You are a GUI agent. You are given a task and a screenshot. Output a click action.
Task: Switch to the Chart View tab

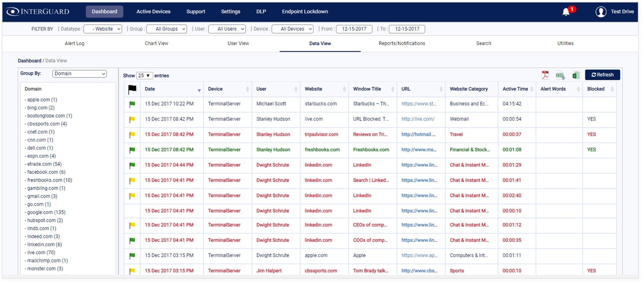[156, 44]
